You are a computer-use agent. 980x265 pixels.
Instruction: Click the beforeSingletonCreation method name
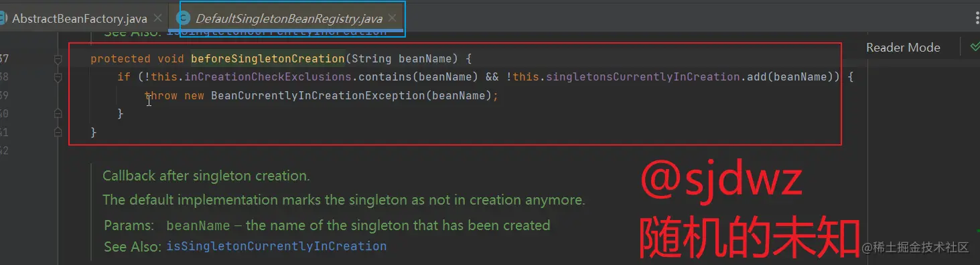[x=268, y=58]
